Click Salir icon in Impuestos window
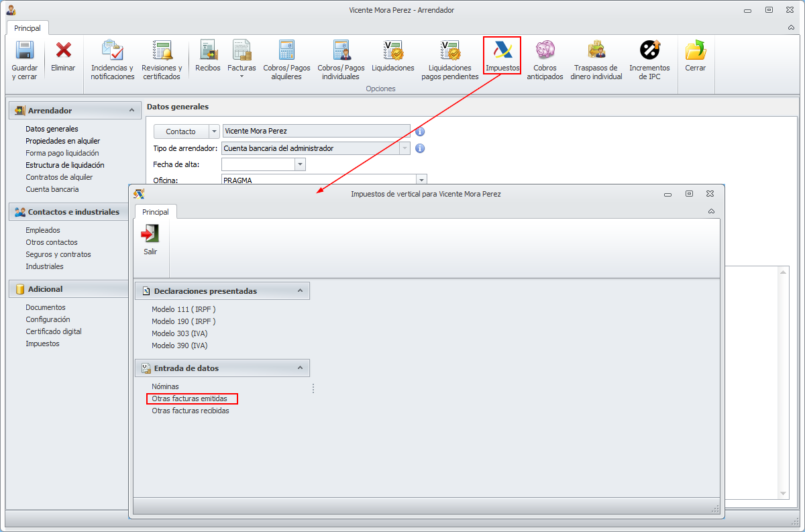Image resolution: width=805 pixels, height=532 pixels. point(150,234)
